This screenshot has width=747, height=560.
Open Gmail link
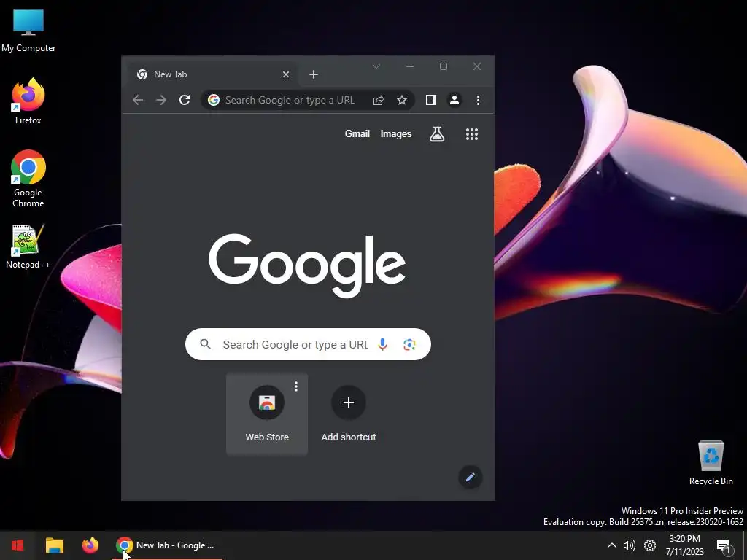pyautogui.click(x=357, y=134)
